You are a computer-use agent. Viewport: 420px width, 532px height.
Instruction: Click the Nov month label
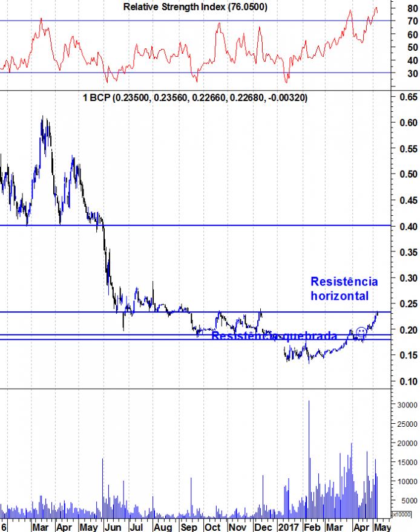[x=237, y=527]
